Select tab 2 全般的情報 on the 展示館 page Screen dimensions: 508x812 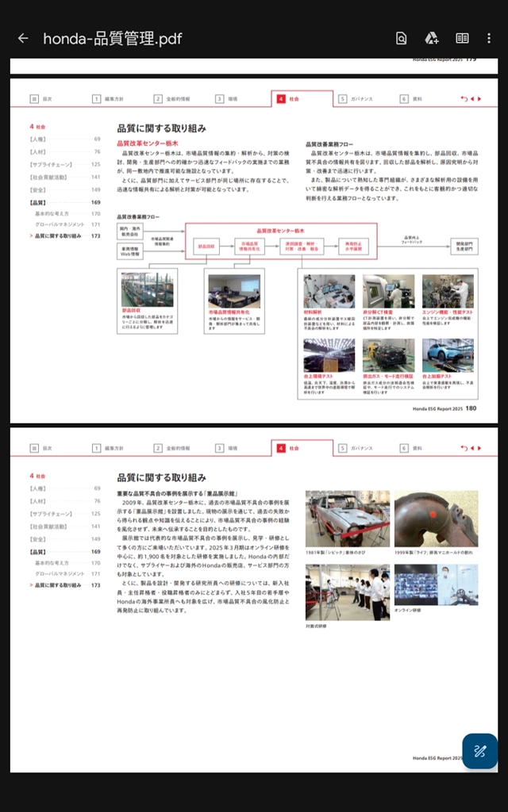pos(172,448)
